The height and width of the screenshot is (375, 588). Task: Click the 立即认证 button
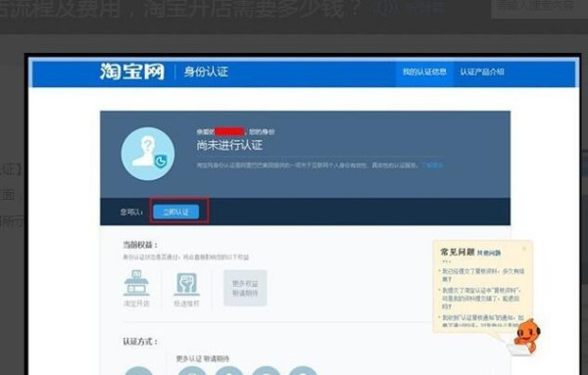(175, 212)
